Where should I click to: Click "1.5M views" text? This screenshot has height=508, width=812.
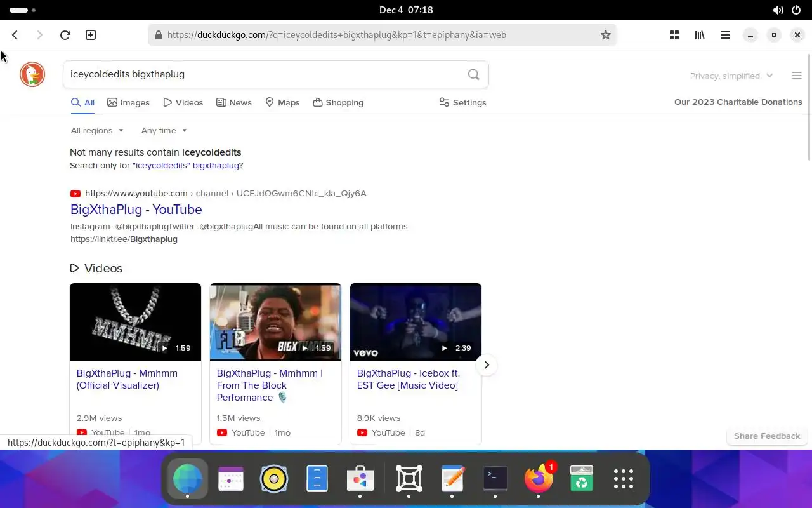click(239, 418)
